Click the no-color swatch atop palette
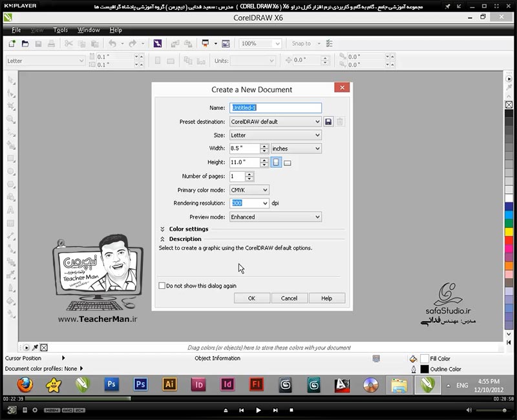Image resolution: width=517 pixels, height=420 pixels. pos(509,105)
